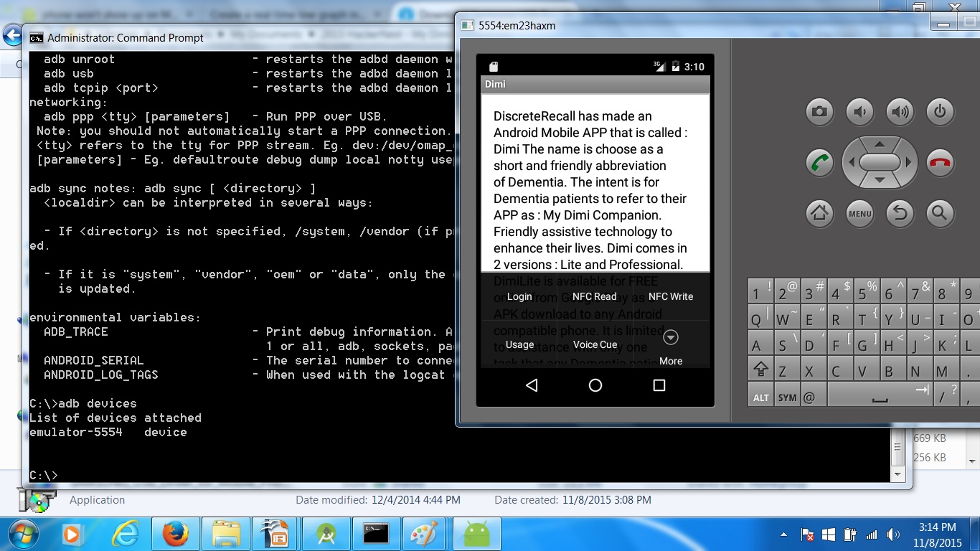
Task: Tap Login in Dimi options menu
Action: [x=519, y=296]
